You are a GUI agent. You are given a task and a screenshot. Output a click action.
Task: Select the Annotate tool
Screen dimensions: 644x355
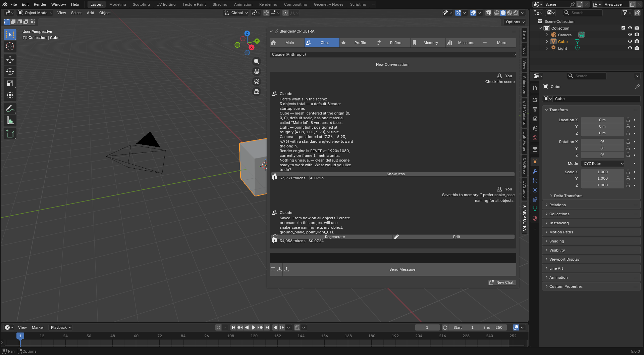point(10,109)
